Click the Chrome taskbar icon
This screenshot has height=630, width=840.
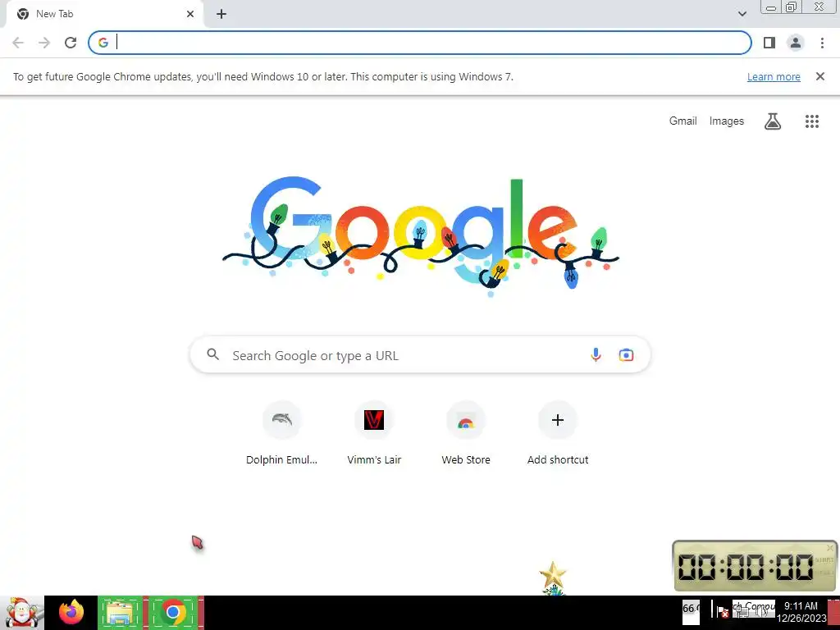tap(172, 612)
